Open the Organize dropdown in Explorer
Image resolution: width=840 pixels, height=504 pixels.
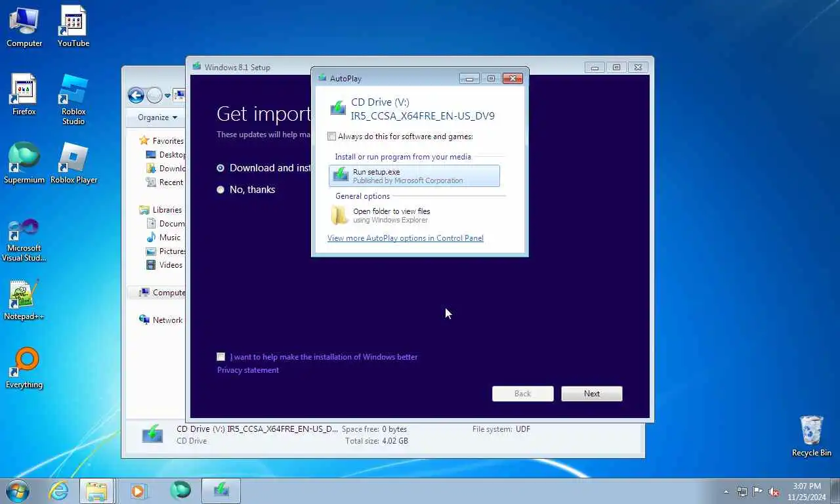(157, 117)
